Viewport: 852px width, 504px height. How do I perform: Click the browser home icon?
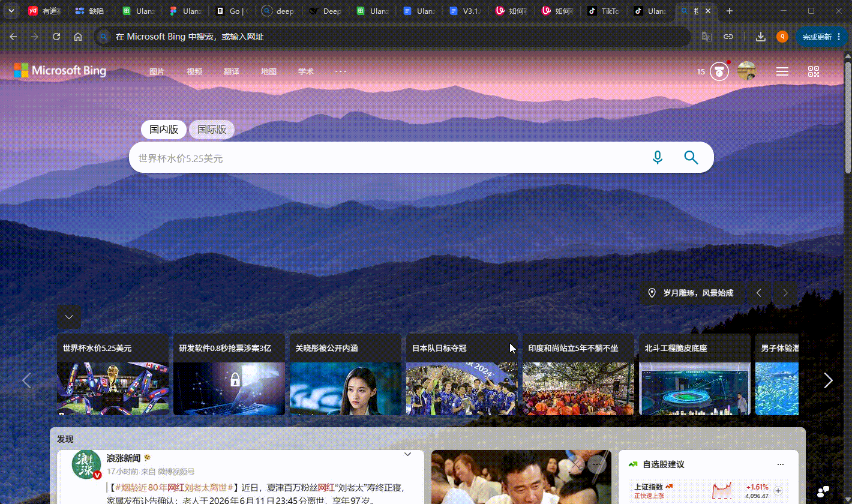(x=78, y=37)
